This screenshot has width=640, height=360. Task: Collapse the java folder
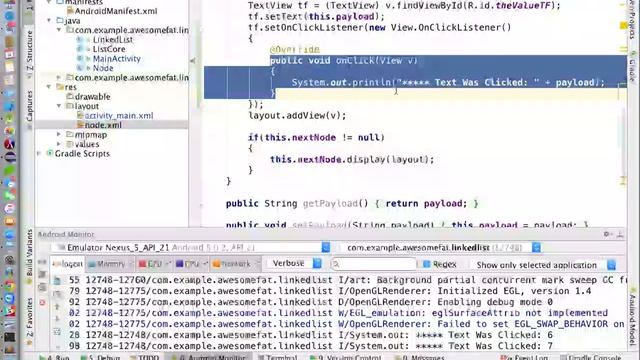coord(49,20)
